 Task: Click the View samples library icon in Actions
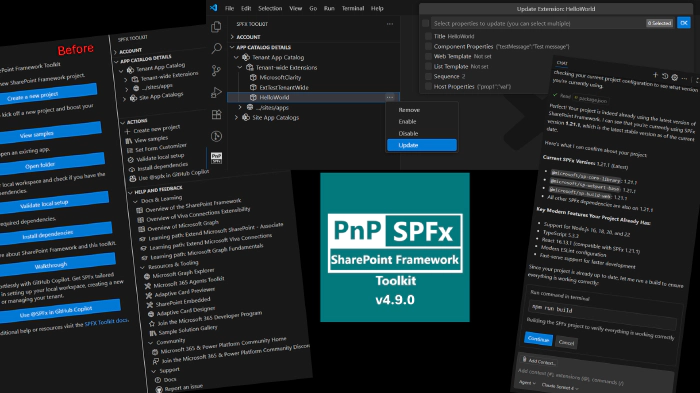coord(129,141)
